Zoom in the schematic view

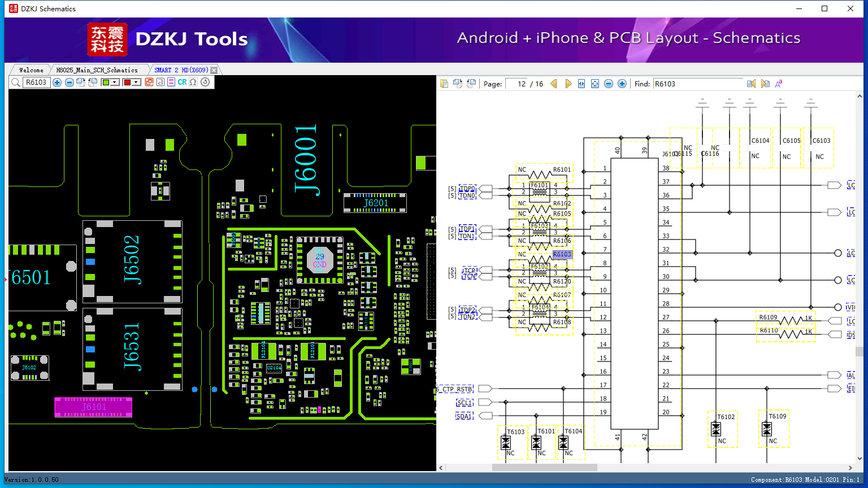click(x=622, y=84)
